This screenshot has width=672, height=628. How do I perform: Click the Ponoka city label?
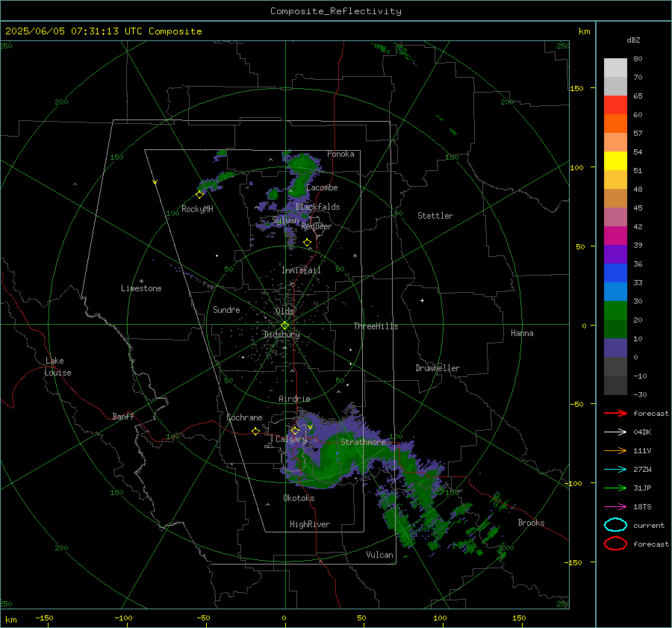[x=340, y=154]
